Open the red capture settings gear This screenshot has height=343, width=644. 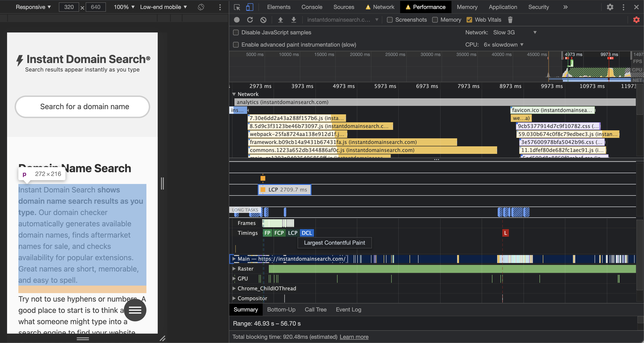point(636,20)
